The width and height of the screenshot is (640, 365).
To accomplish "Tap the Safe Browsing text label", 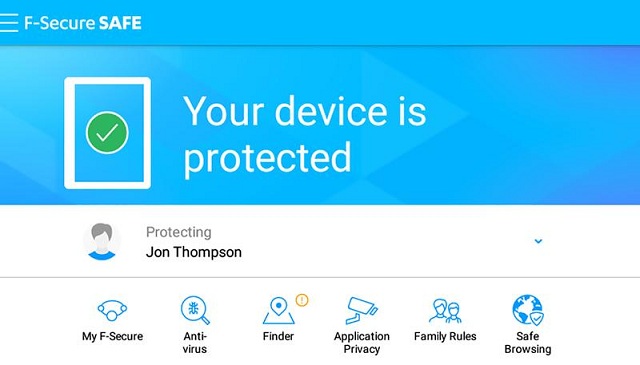I will (x=528, y=343).
